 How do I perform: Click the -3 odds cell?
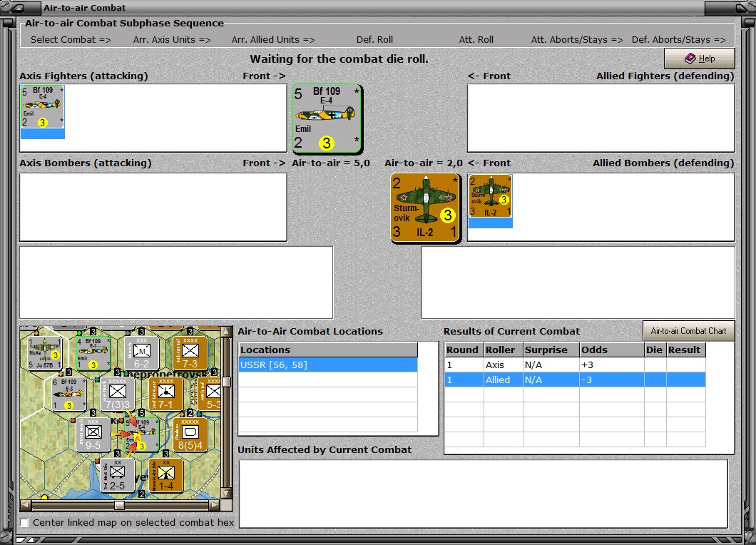click(x=611, y=380)
